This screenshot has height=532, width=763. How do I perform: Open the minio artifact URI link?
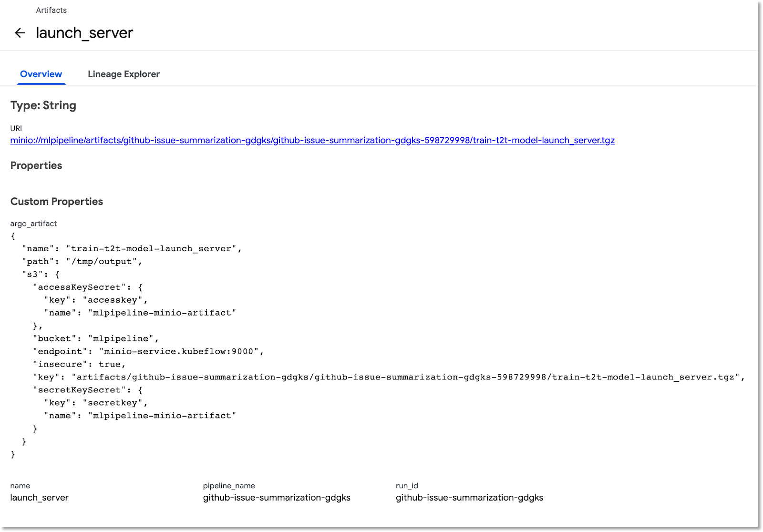[x=312, y=140]
